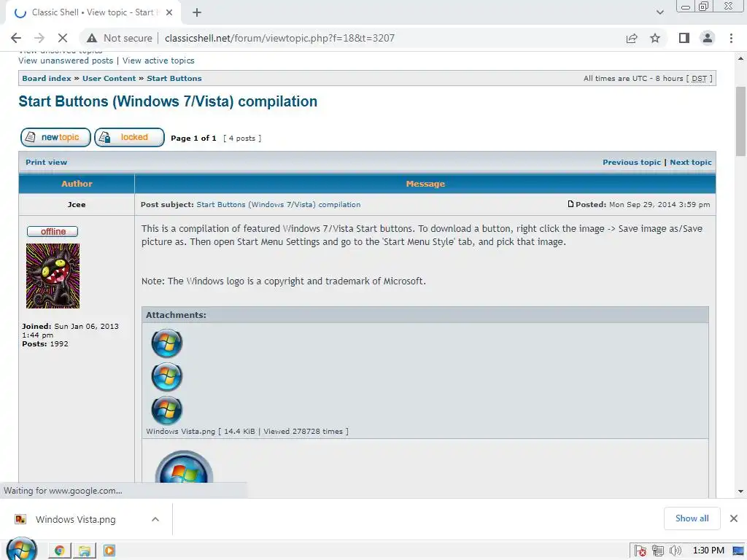The height and width of the screenshot is (560, 747).
Task: Open the page title topic link
Action: 168,101
